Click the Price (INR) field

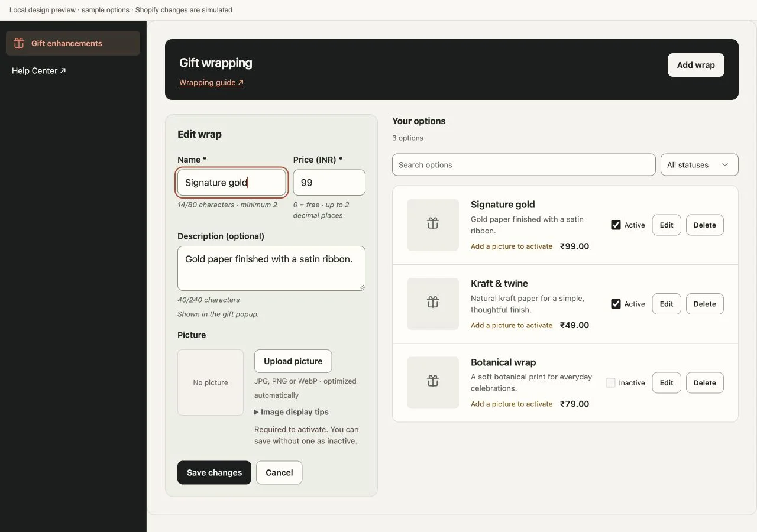click(329, 183)
